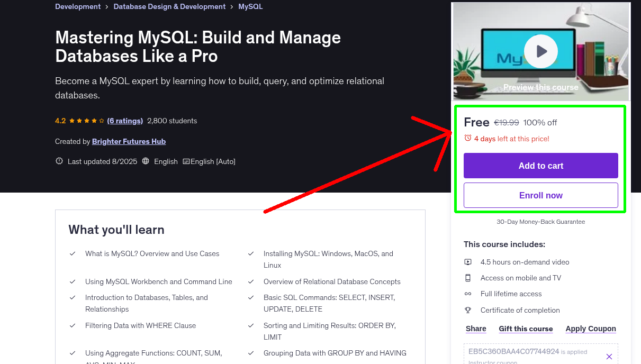Image resolution: width=641 pixels, height=364 pixels.
Task: Click the last updated clock icon
Action: [x=59, y=161]
